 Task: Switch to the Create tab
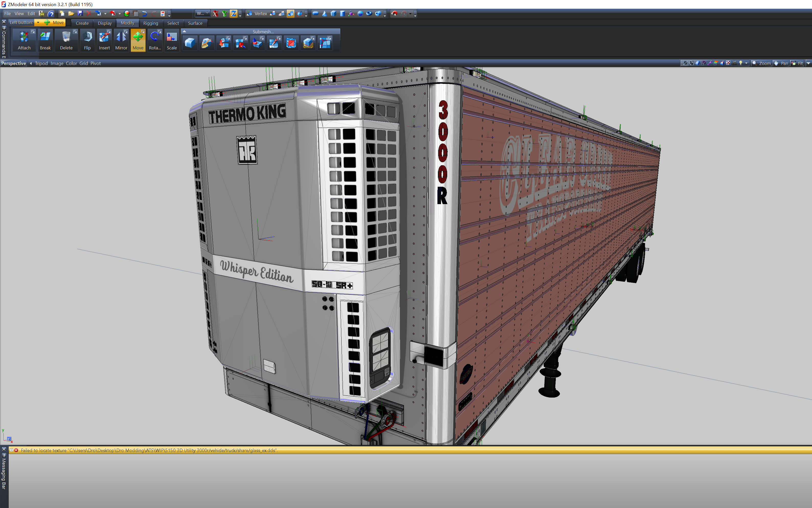pyautogui.click(x=82, y=23)
